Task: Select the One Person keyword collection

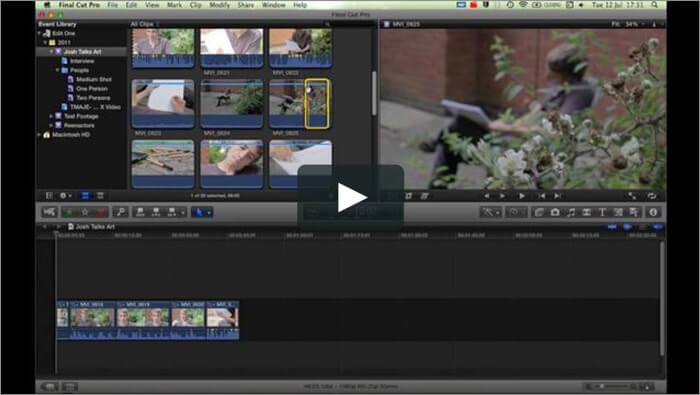Action: point(92,88)
